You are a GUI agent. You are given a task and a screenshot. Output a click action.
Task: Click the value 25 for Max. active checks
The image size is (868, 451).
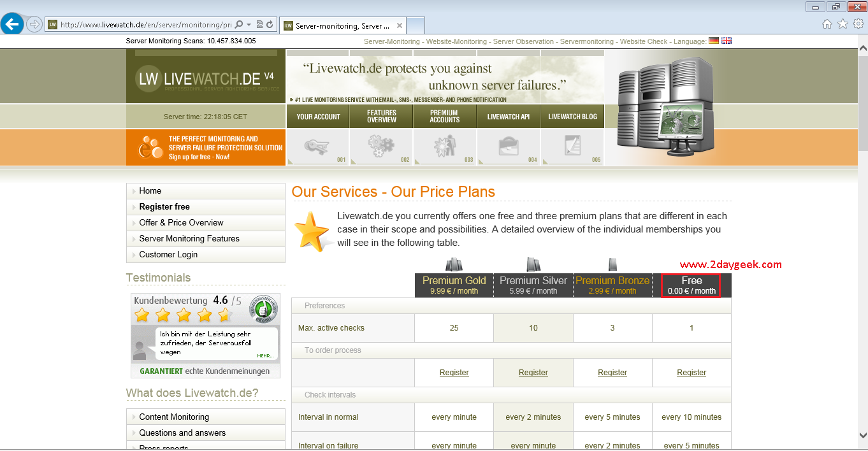454,328
